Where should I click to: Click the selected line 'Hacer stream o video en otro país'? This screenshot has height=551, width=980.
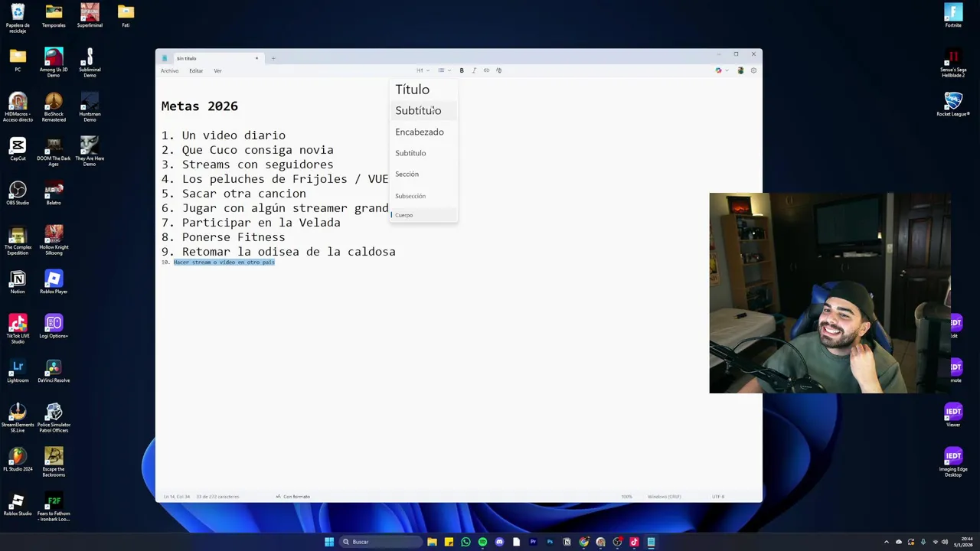(224, 262)
